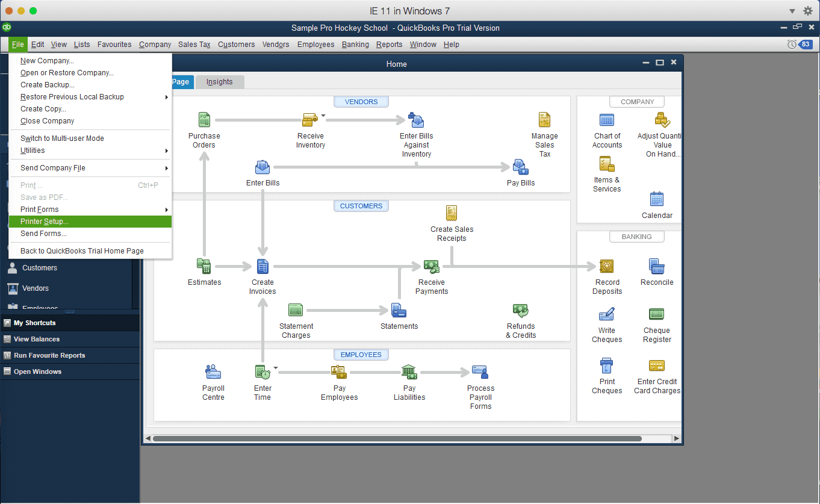Choose Close Company menu entry
The image size is (820, 504).
(90, 121)
